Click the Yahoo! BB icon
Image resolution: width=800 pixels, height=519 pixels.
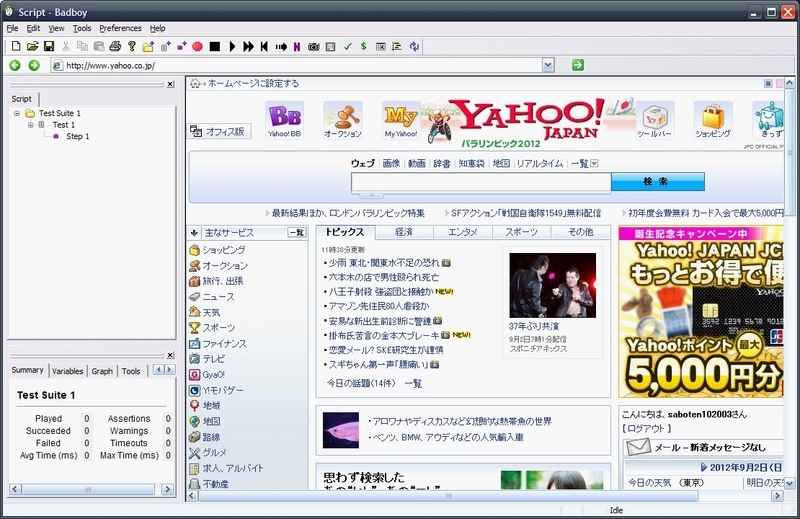[284, 120]
